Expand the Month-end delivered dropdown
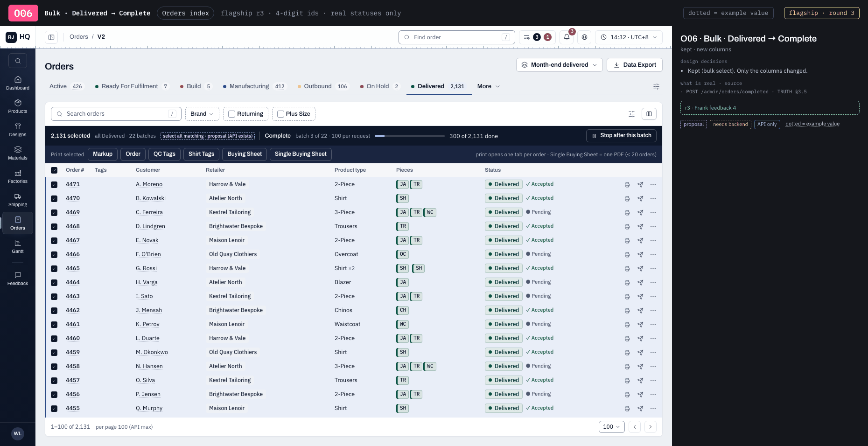This screenshot has width=868, height=446. click(559, 65)
